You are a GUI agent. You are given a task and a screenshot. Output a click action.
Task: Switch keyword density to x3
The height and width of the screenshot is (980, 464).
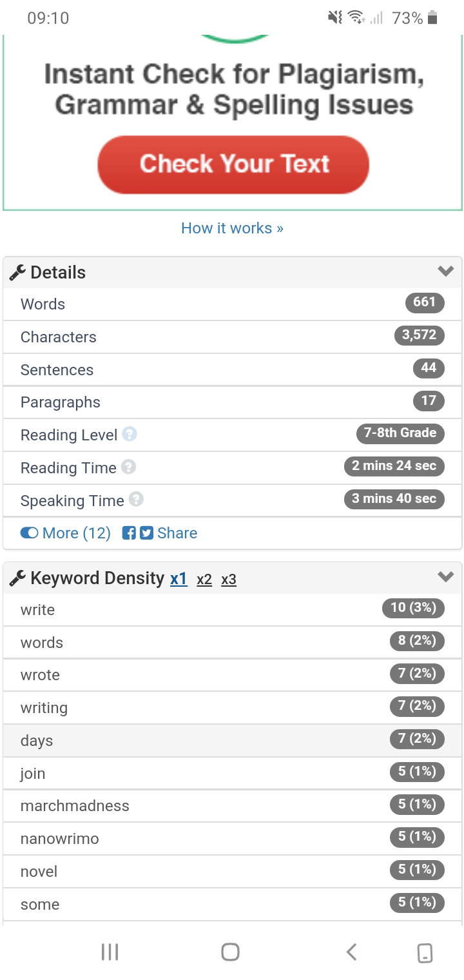(229, 580)
